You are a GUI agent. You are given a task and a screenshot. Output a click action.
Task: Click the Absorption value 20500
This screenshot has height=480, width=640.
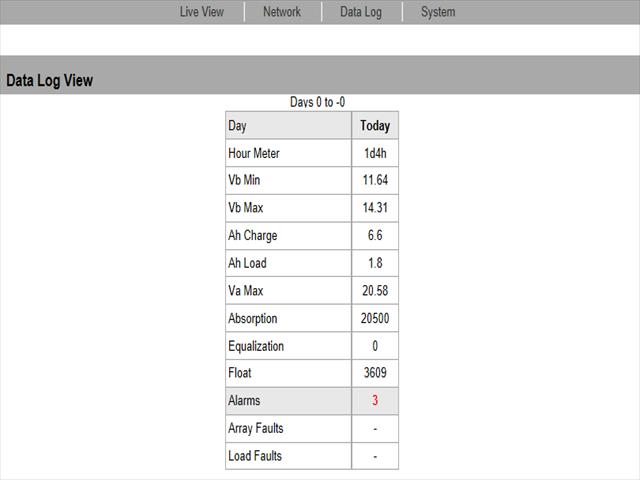tap(375, 318)
